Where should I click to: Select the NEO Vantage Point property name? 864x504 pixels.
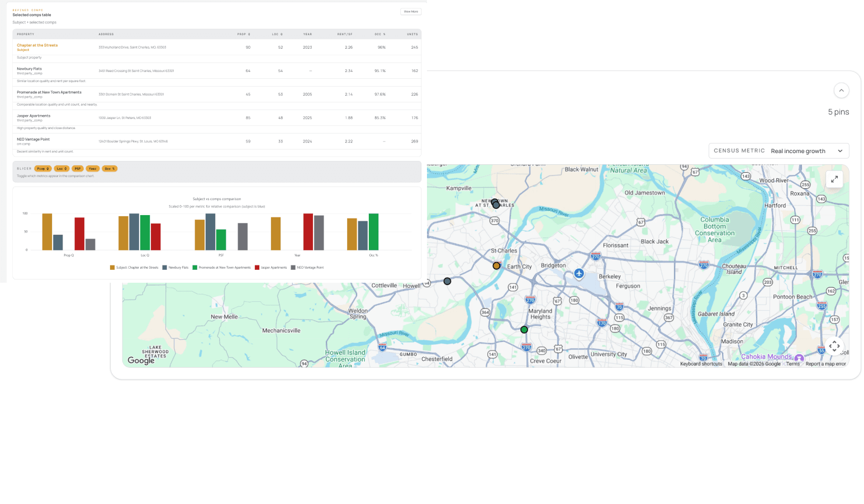(33, 139)
